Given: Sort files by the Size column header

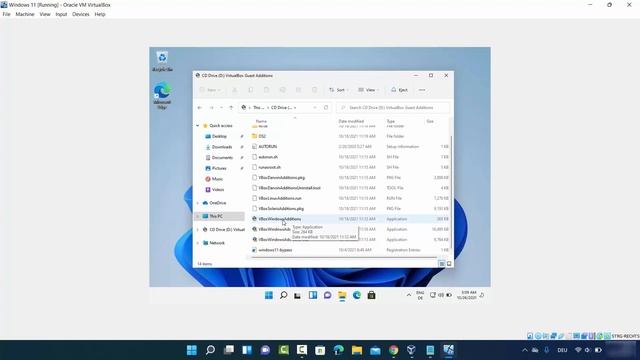Looking at the screenshot, I should click(430, 121).
